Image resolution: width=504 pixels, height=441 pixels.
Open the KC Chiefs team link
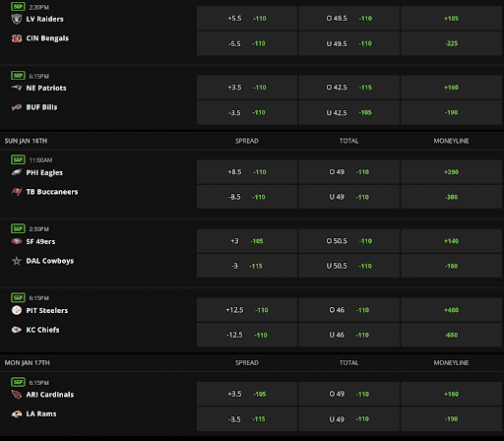[42, 330]
